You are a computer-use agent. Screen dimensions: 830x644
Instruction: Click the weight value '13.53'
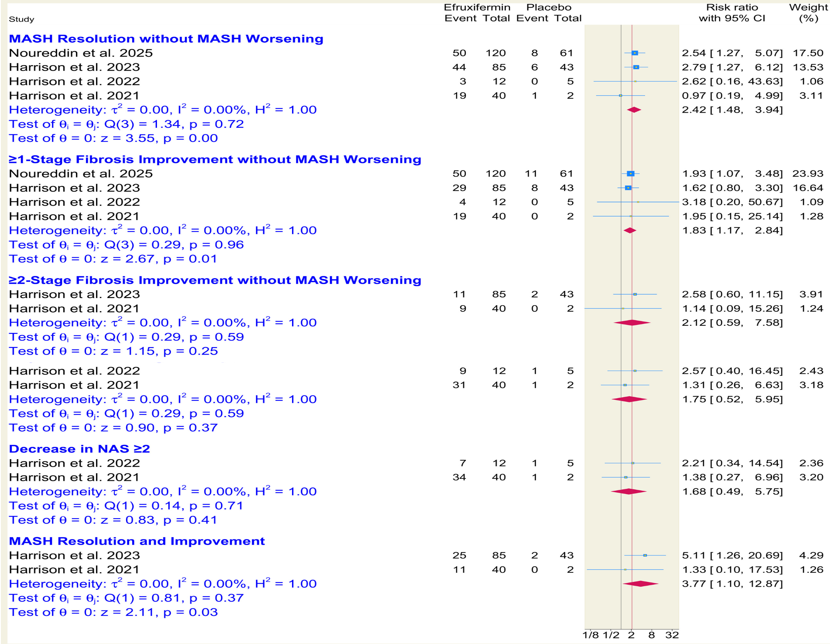tap(808, 67)
